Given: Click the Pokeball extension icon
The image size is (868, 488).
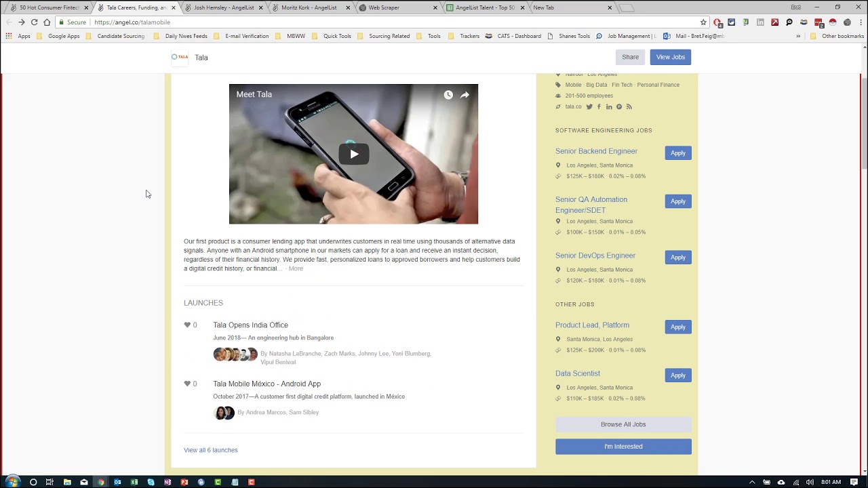Looking at the screenshot, I should tap(833, 22).
